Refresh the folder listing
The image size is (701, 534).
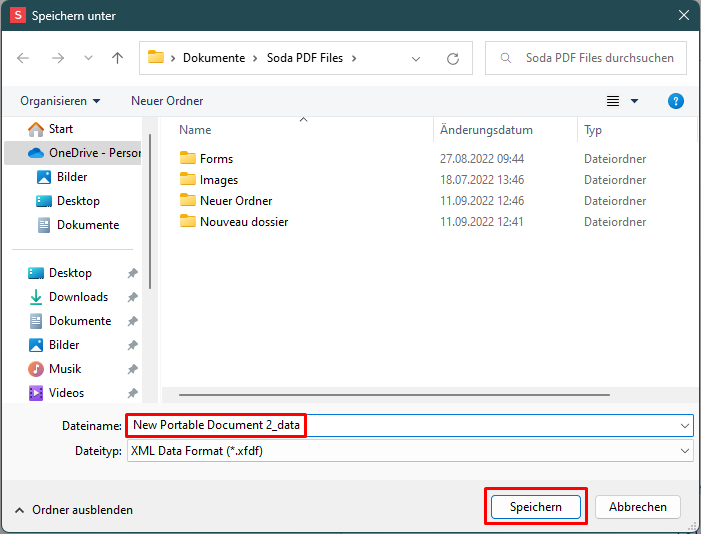point(453,59)
